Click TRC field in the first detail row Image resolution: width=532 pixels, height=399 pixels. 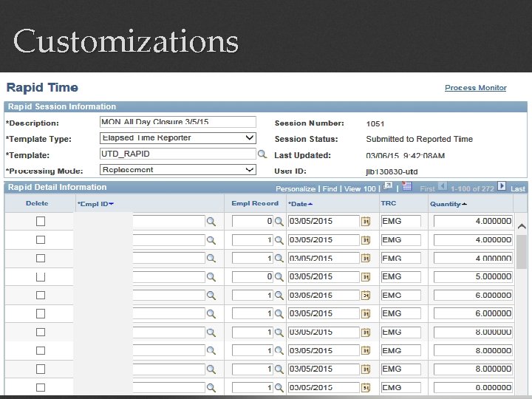(x=400, y=221)
